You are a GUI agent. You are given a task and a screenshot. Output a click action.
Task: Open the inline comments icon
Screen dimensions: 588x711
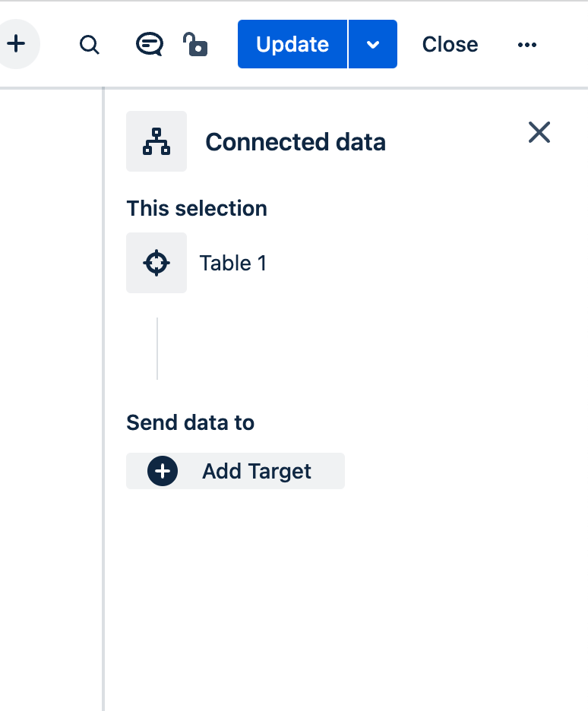coord(149,44)
